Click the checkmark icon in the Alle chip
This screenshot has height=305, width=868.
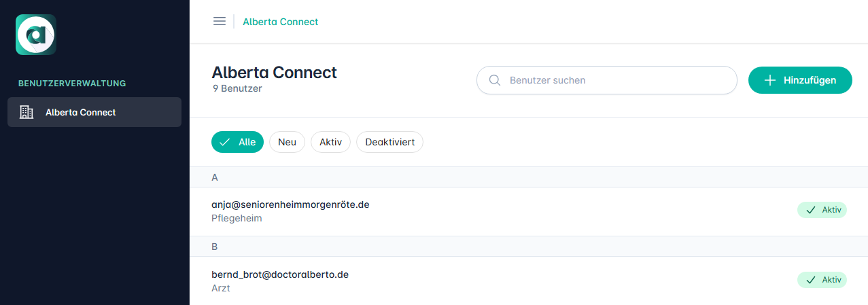225,142
